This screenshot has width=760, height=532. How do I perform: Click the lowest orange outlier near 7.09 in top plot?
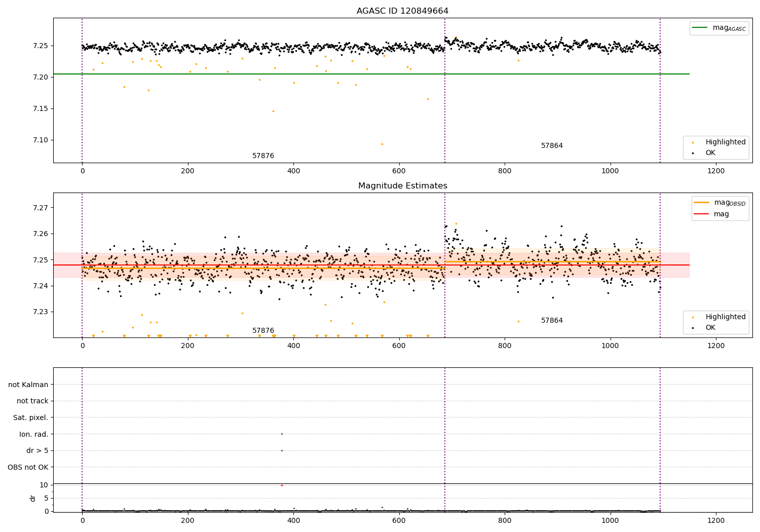(382, 144)
